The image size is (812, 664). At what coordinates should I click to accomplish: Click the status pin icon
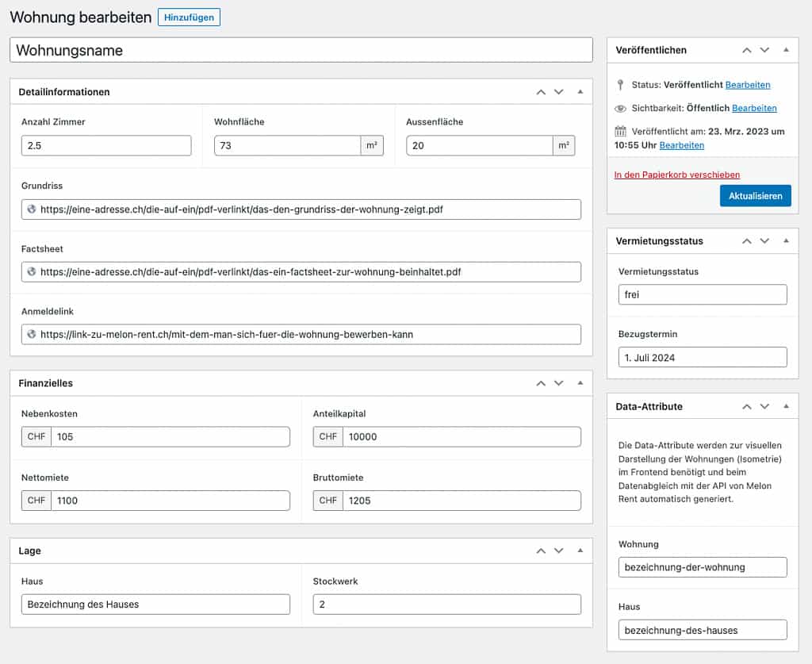coord(620,84)
